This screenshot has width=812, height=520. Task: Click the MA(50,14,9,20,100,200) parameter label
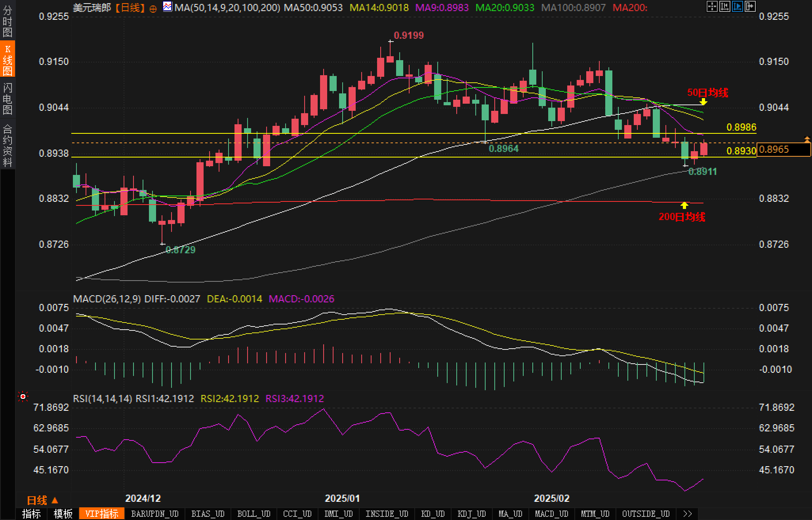tap(227, 8)
